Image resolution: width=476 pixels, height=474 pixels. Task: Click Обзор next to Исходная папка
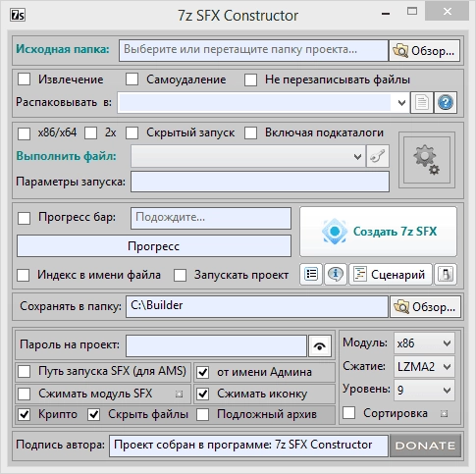(424, 51)
